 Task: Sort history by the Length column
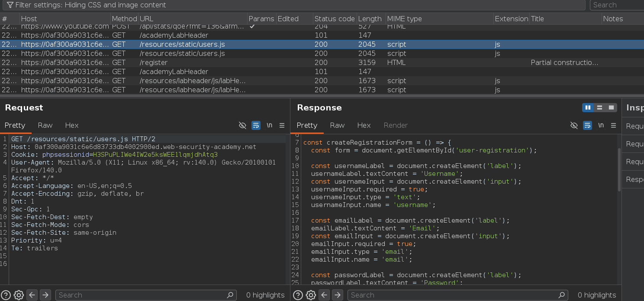tap(371, 19)
